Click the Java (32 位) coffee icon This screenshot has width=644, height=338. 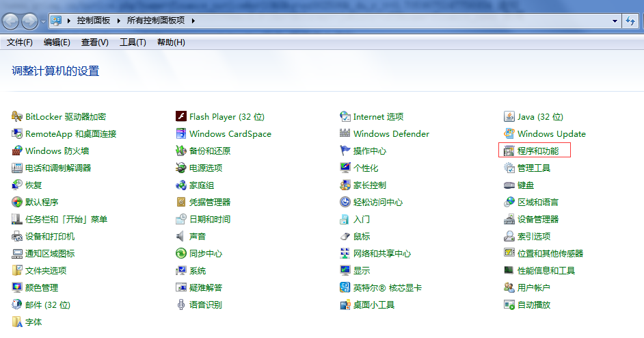[509, 117]
